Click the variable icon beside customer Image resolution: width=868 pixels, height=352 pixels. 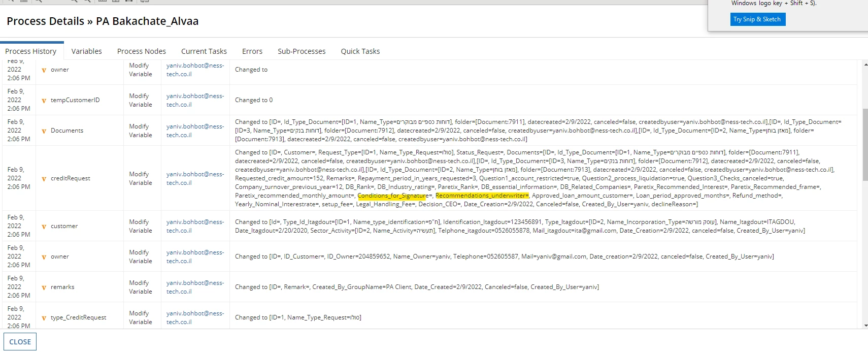click(x=44, y=227)
